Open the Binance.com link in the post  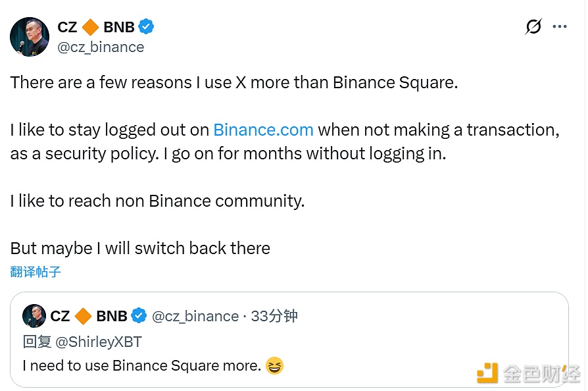[x=263, y=130]
